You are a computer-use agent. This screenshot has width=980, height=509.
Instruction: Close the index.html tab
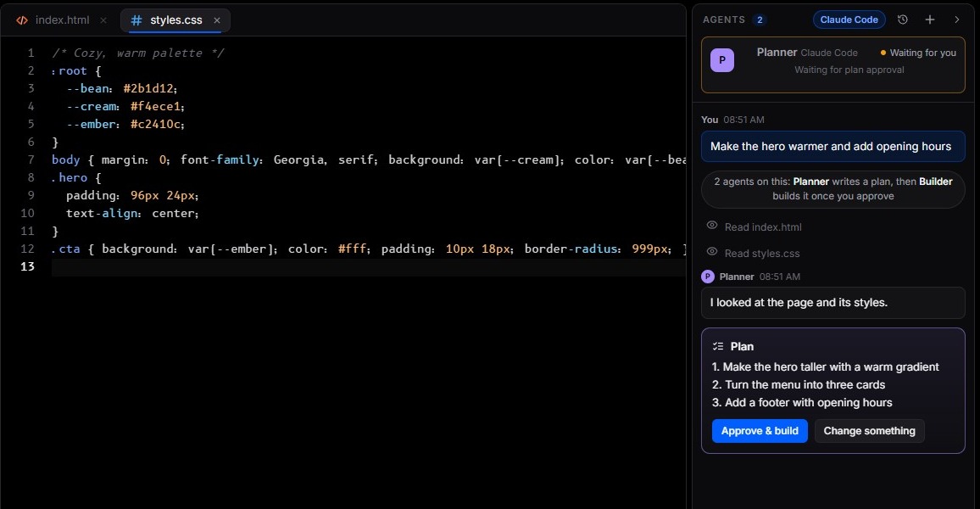pos(103,20)
